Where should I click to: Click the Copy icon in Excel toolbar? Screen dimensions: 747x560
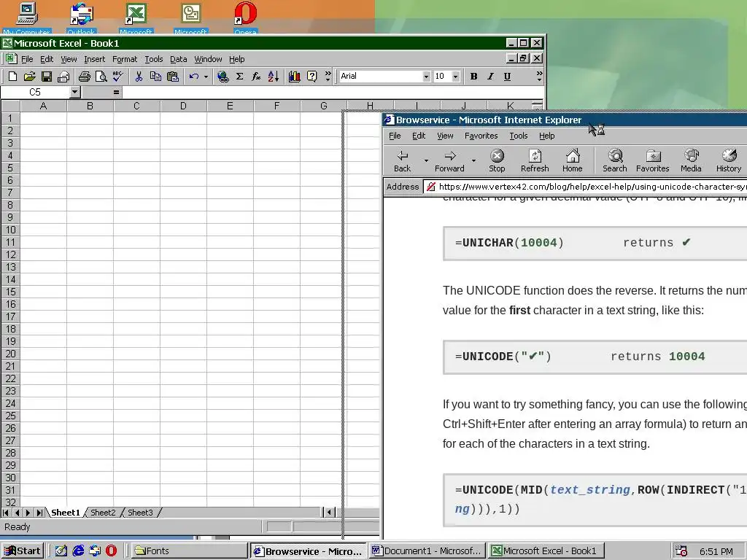155,76
